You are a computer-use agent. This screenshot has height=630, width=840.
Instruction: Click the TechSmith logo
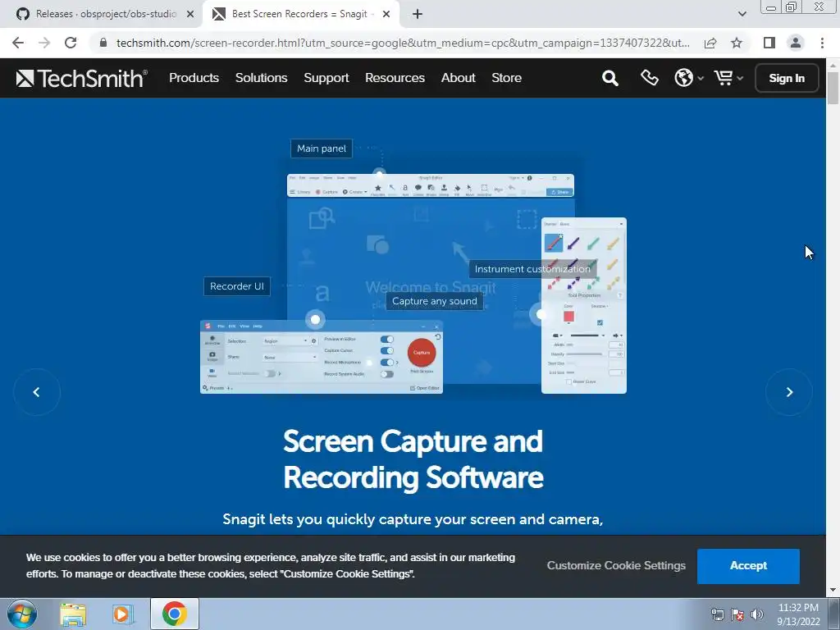81,78
